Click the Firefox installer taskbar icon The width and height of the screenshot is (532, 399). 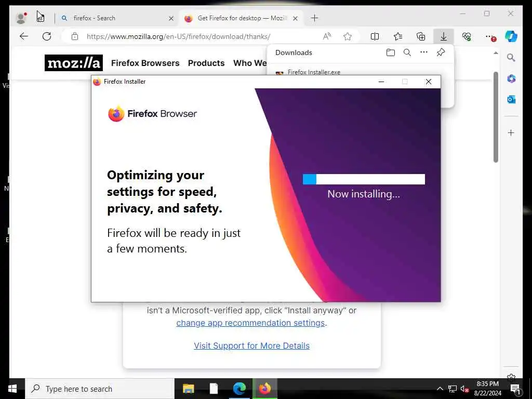pos(264,389)
